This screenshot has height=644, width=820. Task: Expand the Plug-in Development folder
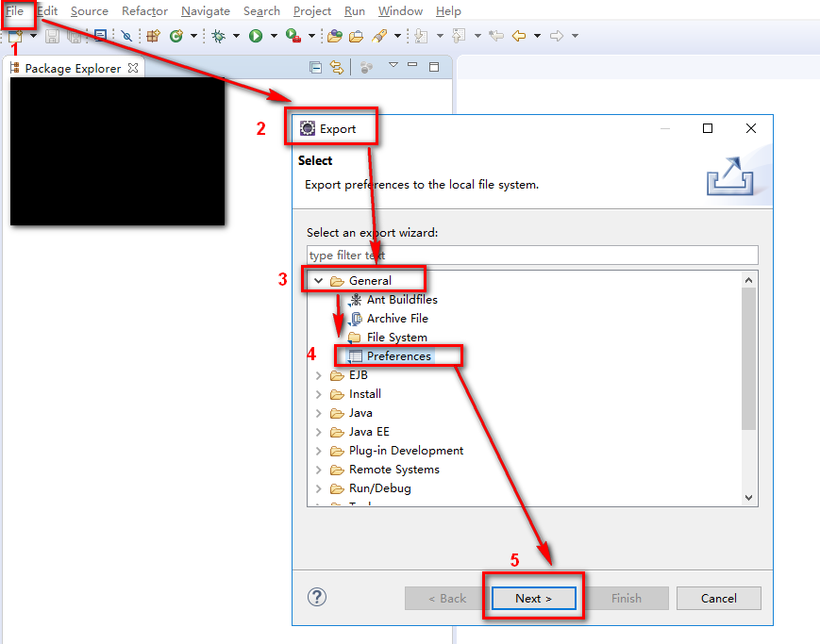point(319,451)
